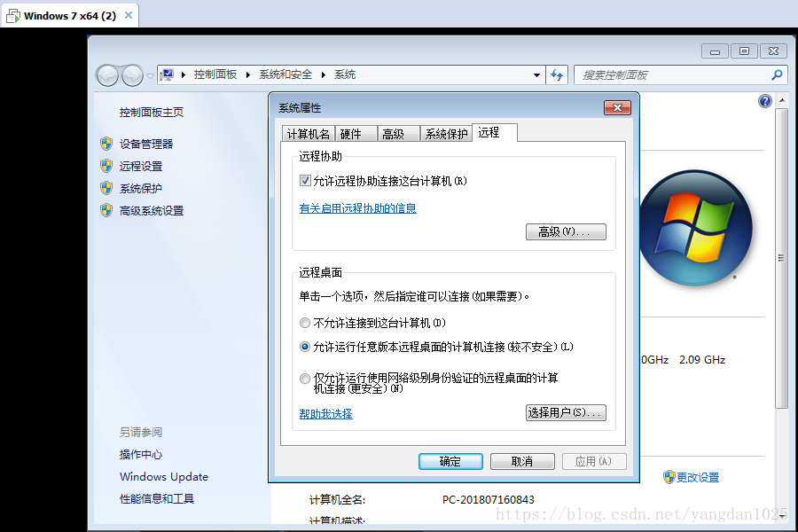This screenshot has width=798, height=532.
Task: Open 操作中心 link
Action: 141,454
